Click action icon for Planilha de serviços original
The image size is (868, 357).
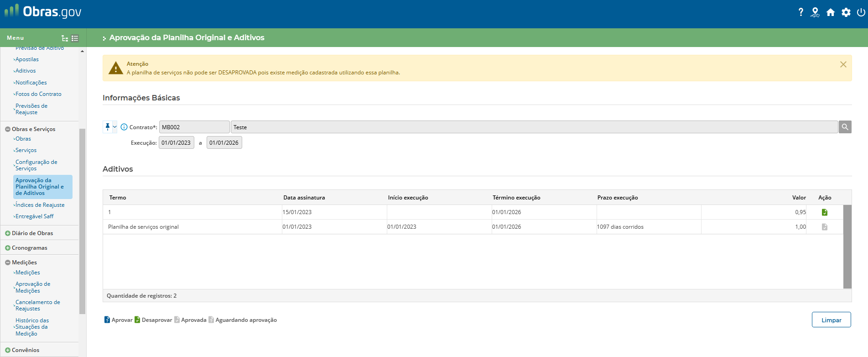click(824, 227)
